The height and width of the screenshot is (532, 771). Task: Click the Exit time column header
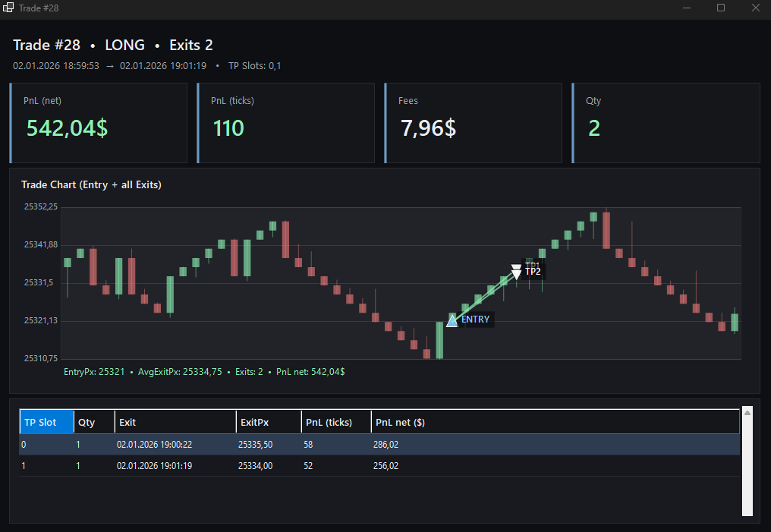pyautogui.click(x=175, y=422)
